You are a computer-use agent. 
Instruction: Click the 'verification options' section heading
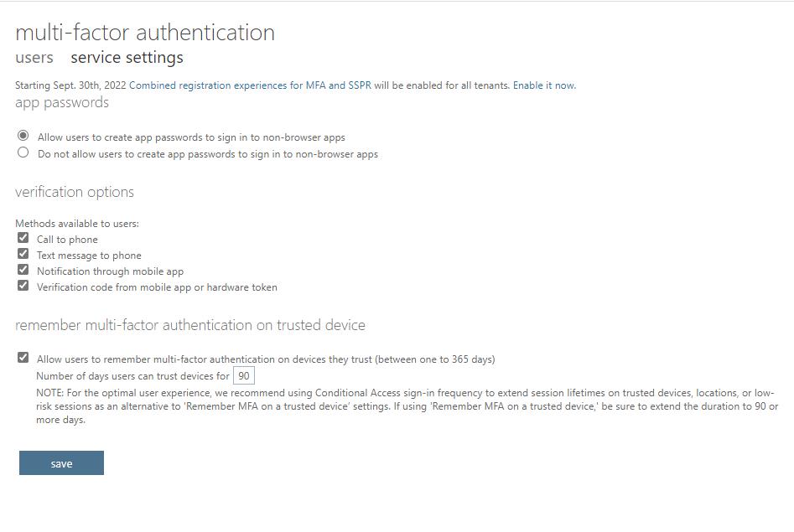point(75,192)
